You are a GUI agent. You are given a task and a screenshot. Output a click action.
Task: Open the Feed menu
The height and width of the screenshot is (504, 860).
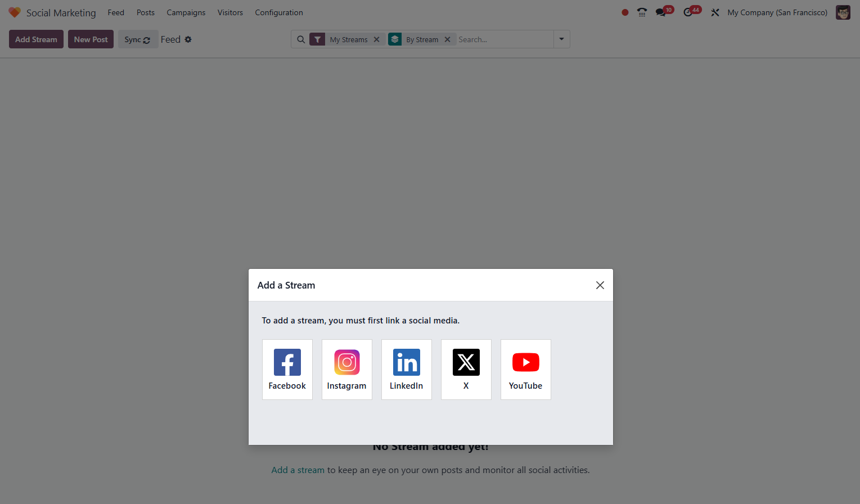click(116, 12)
